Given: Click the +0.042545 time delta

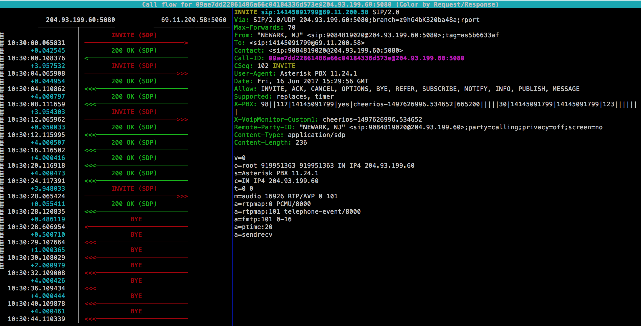Looking at the screenshot, I should [48, 50].
